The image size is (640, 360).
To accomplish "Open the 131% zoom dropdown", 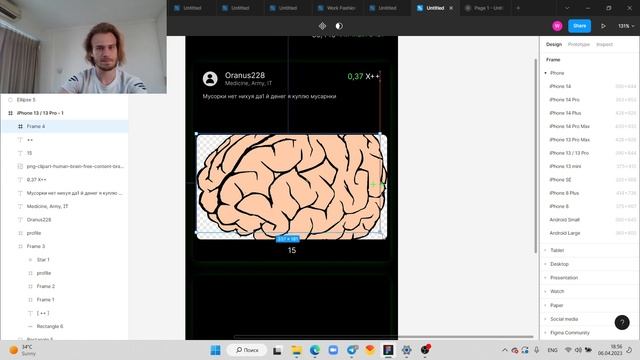I will coord(626,26).
